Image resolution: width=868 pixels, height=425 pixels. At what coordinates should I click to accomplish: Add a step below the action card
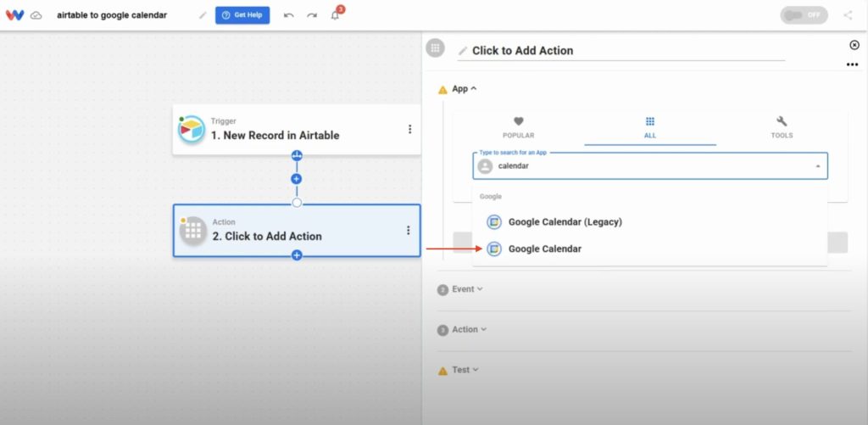(x=297, y=254)
